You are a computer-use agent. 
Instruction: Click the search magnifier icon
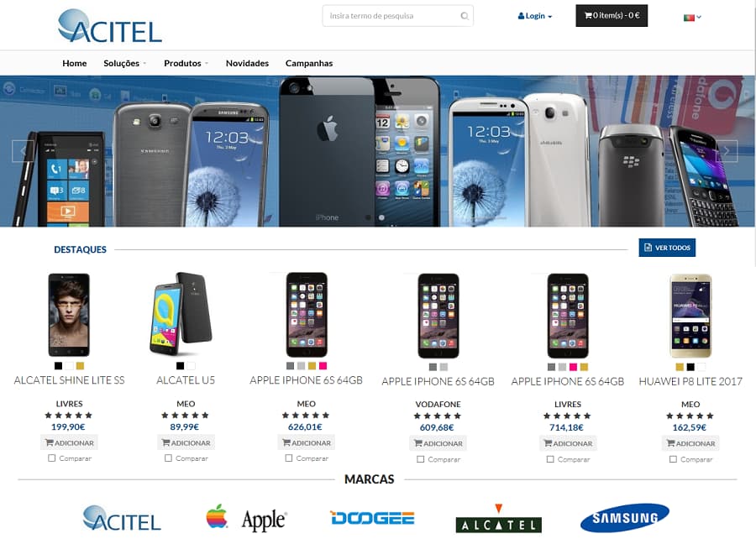pyautogui.click(x=465, y=16)
